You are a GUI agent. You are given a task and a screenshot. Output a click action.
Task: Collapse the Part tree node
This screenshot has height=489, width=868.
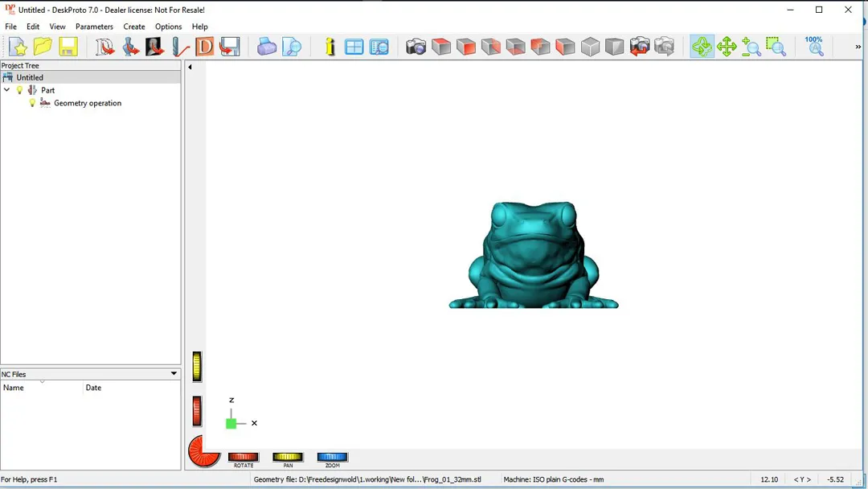(6, 90)
